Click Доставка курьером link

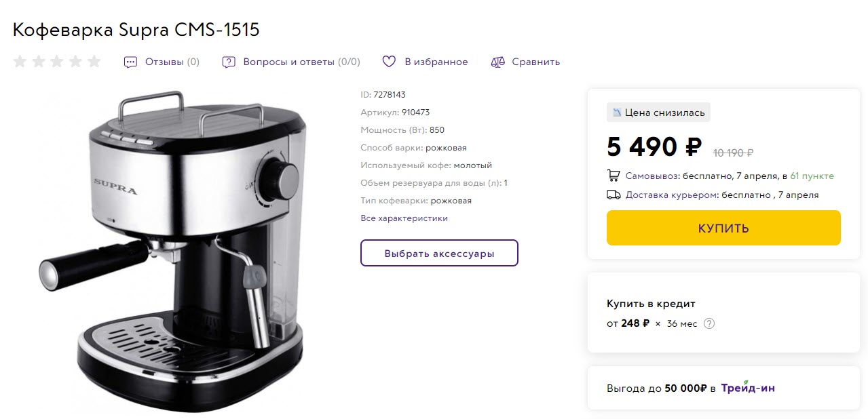tap(671, 195)
